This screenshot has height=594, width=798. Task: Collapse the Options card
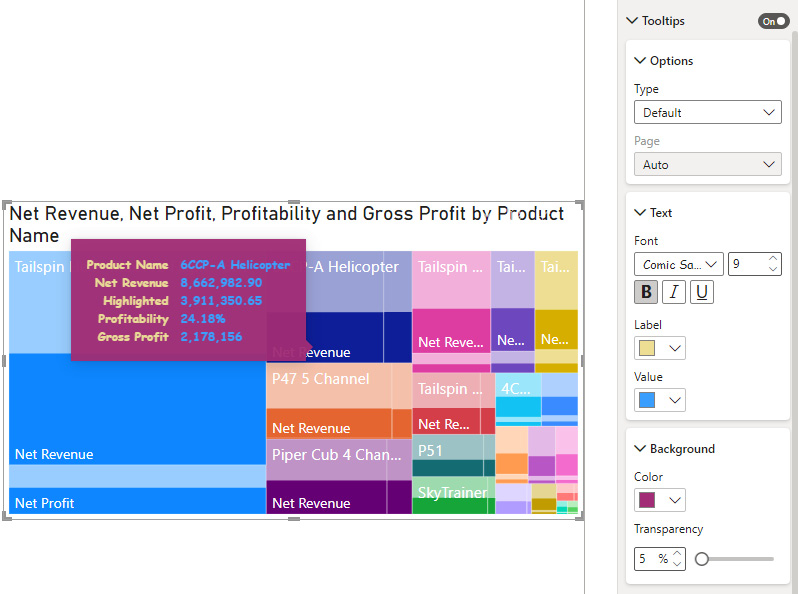click(x=640, y=61)
